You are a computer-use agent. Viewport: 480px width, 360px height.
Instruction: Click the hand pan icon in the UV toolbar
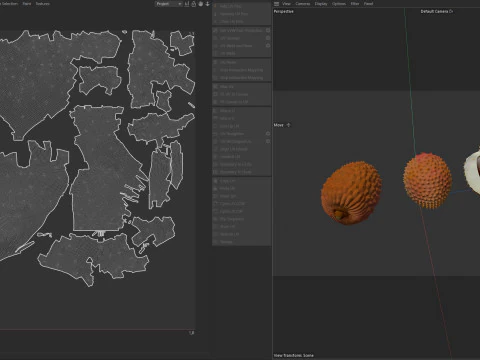(x=201, y=4)
